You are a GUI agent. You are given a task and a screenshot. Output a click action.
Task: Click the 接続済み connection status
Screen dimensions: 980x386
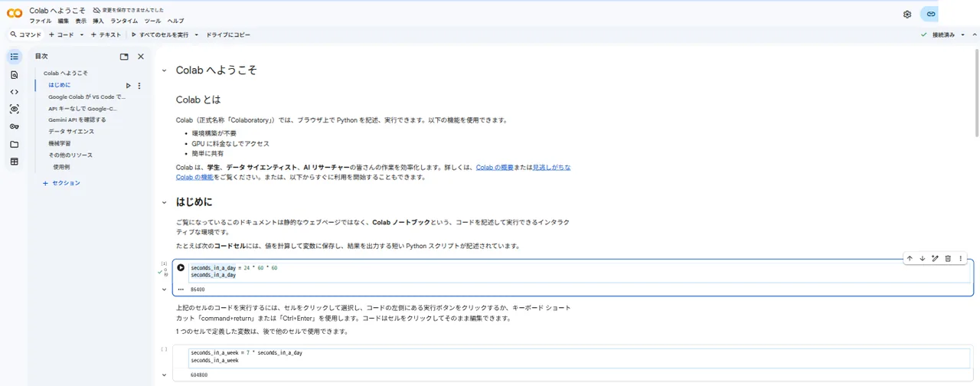pos(942,34)
